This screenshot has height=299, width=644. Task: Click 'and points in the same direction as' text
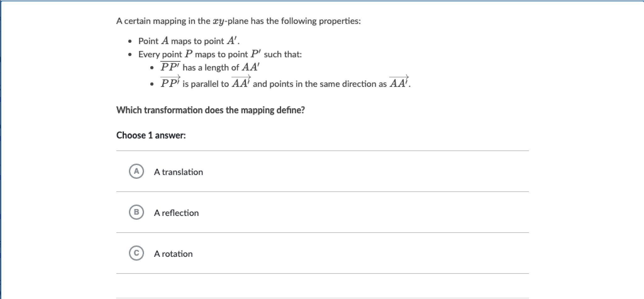click(x=320, y=84)
